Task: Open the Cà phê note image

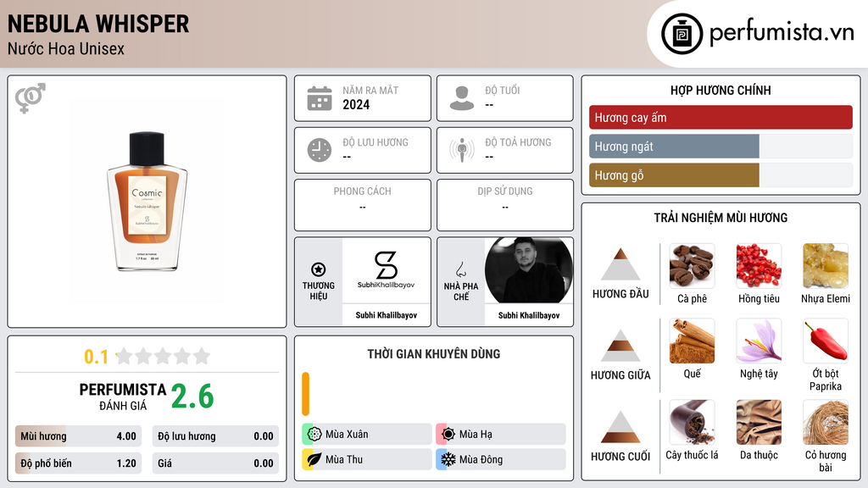Action: 692,266
